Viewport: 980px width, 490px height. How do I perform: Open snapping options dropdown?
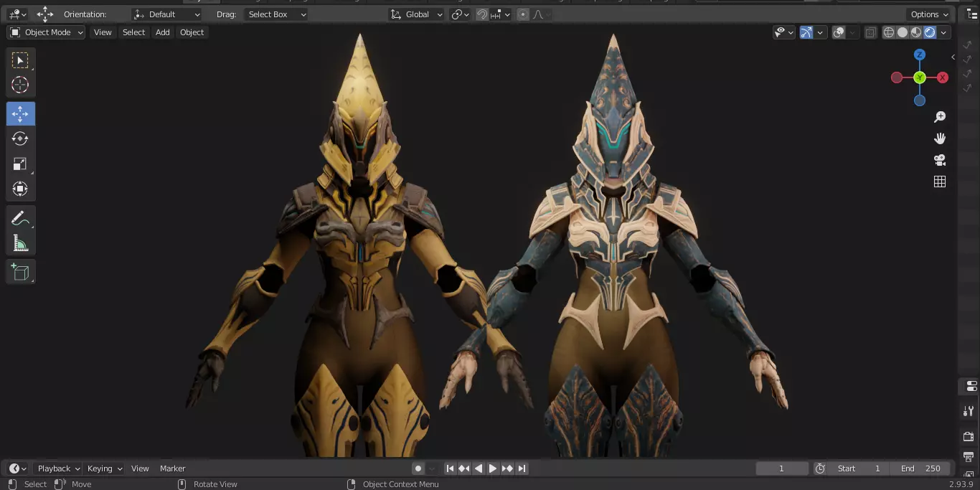(501, 14)
